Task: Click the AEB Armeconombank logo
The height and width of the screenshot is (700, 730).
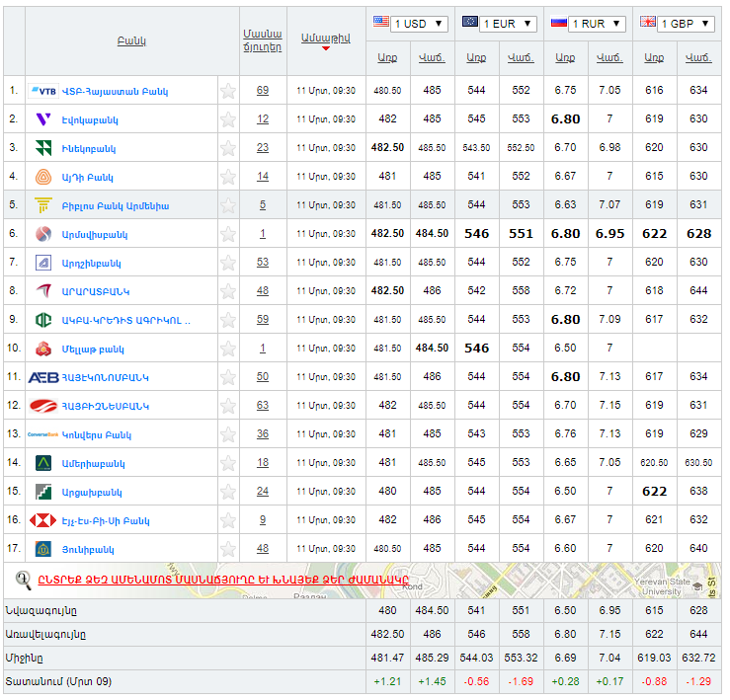Action: pos(43,377)
